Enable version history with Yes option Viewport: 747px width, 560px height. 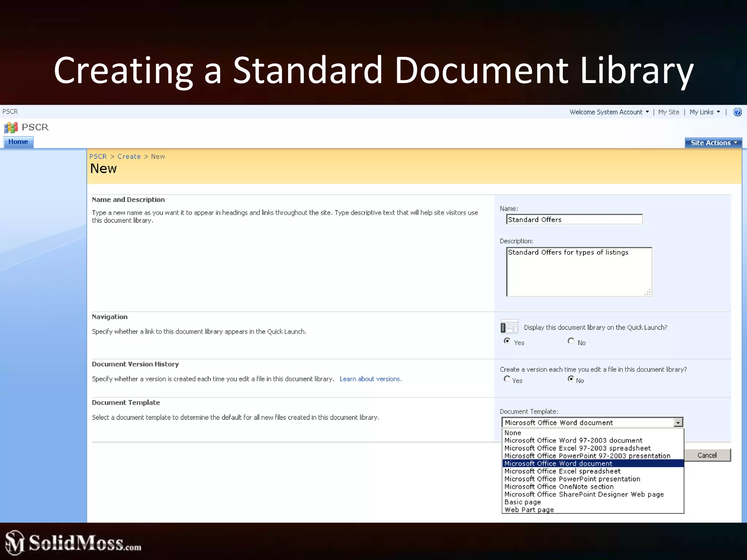coord(507,379)
